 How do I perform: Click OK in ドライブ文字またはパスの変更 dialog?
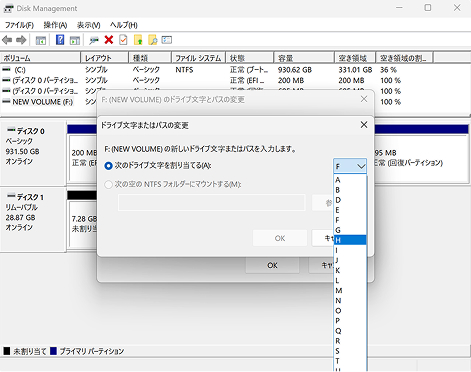tap(280, 238)
